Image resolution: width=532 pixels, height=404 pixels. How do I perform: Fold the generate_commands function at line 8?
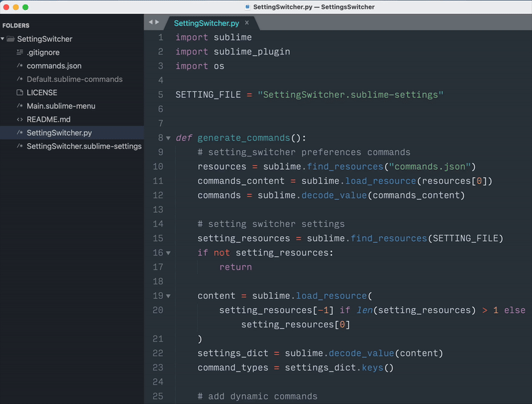(x=169, y=138)
